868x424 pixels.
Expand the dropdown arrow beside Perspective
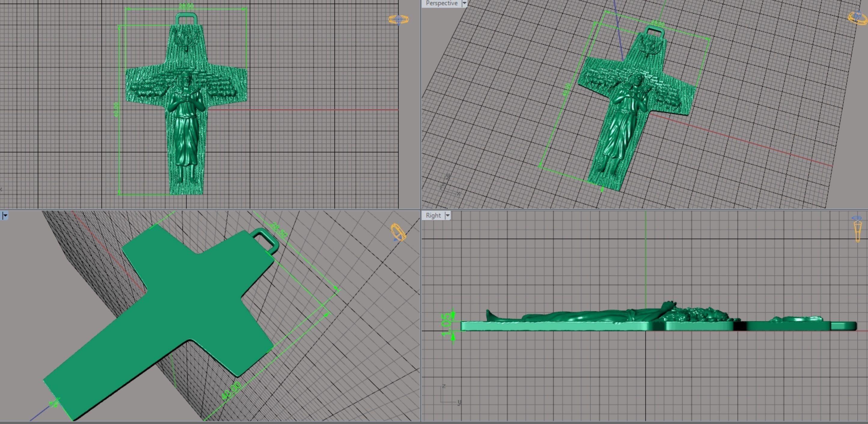click(464, 3)
